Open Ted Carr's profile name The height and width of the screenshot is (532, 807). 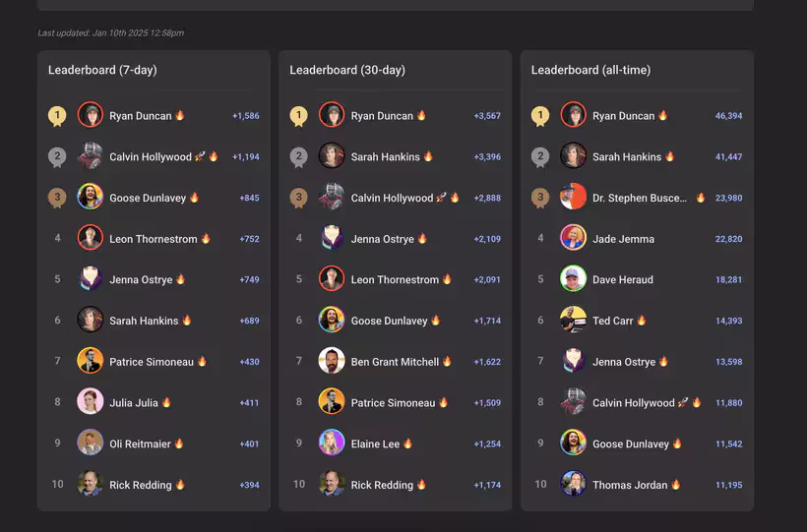pyautogui.click(x=612, y=321)
